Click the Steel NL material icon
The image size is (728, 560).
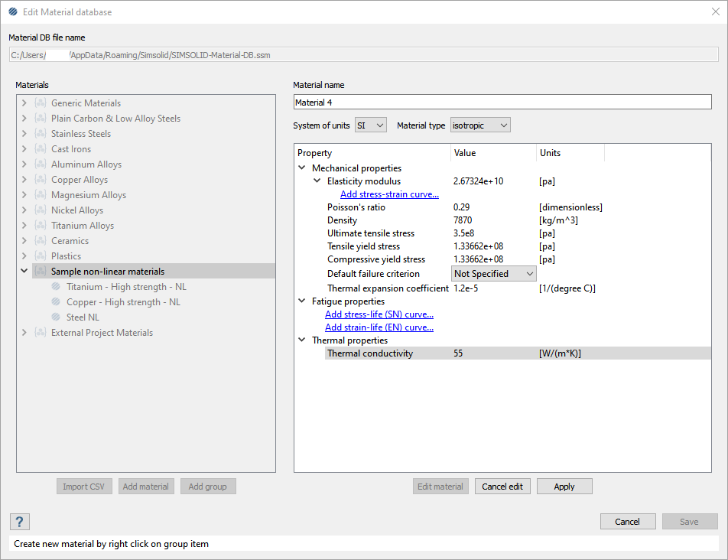click(x=56, y=317)
